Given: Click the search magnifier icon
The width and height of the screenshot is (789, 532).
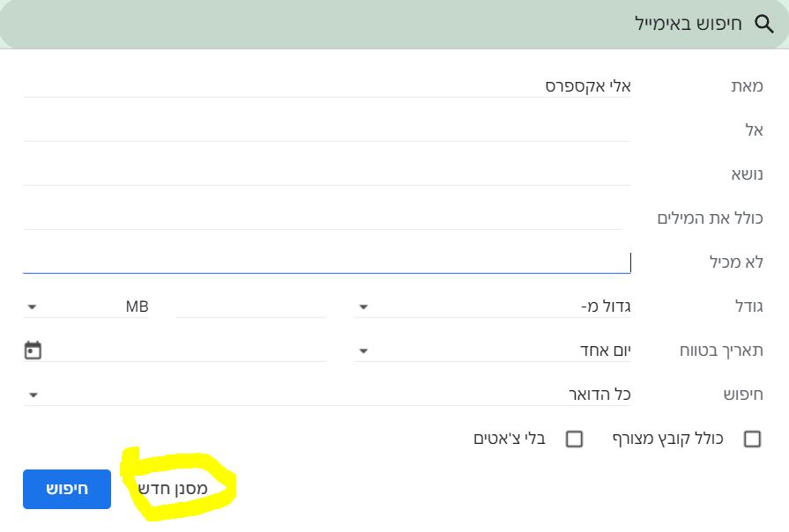Looking at the screenshot, I should tap(763, 24).
